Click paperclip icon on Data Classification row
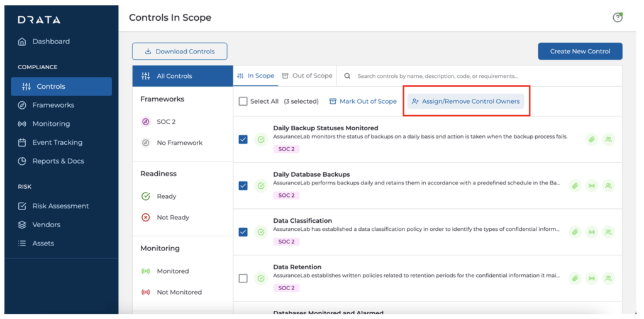 575,232
